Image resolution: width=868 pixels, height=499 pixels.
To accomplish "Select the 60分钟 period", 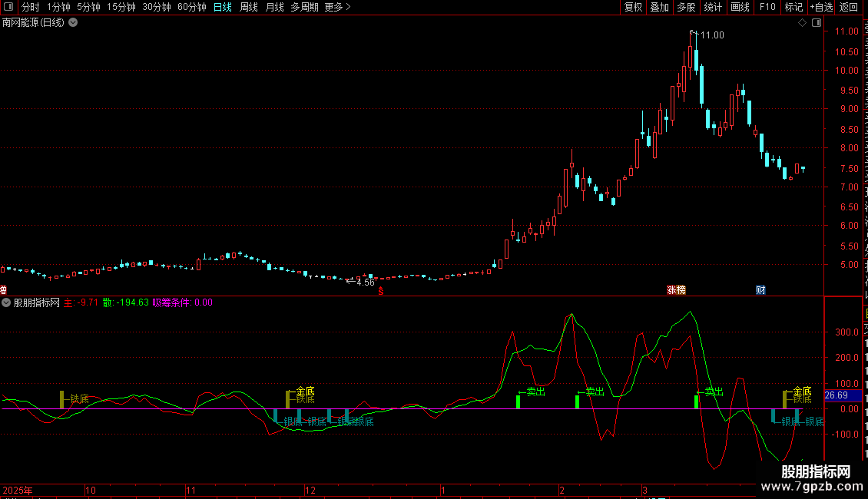I will pos(192,7).
